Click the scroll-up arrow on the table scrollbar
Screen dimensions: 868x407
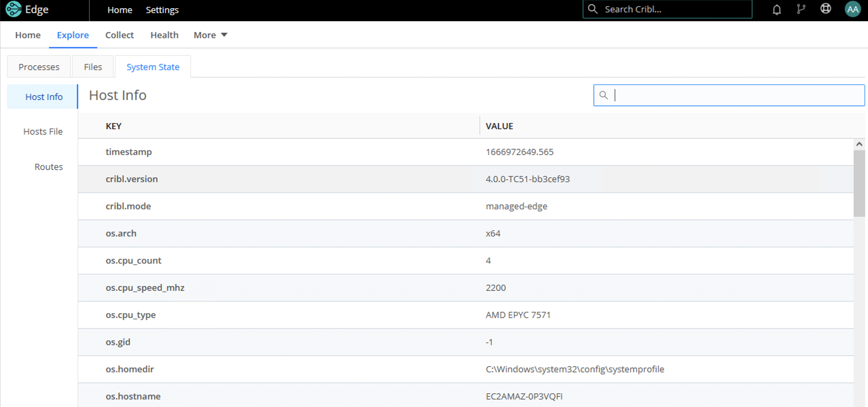click(x=860, y=144)
